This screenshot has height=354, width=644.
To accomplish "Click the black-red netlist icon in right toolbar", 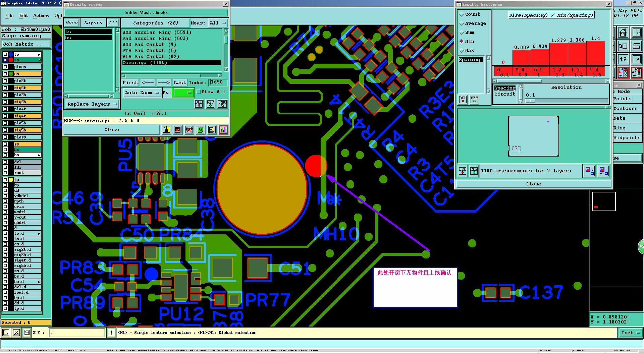I will tap(636, 72).
